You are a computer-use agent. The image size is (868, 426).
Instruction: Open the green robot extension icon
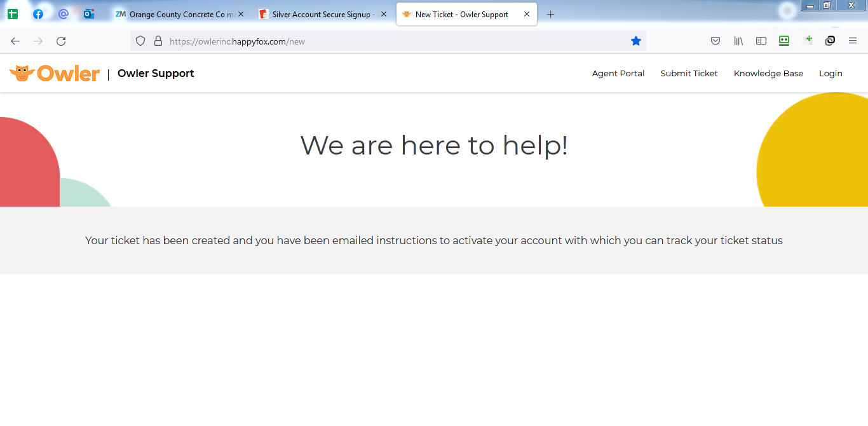tap(784, 41)
